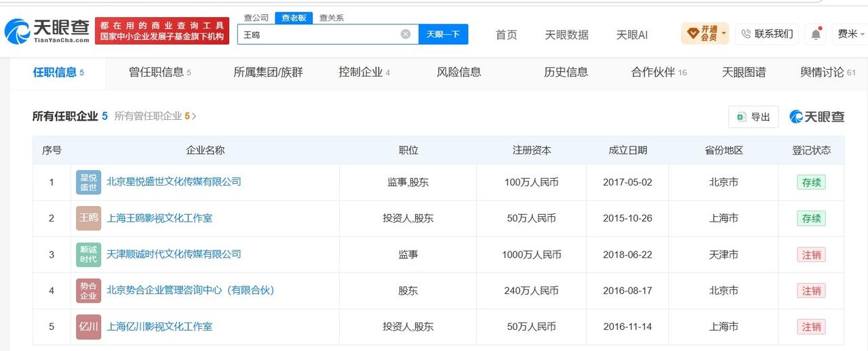The image size is (868, 351).
Task: Open the 曾任职信息 tab
Action: tap(160, 73)
